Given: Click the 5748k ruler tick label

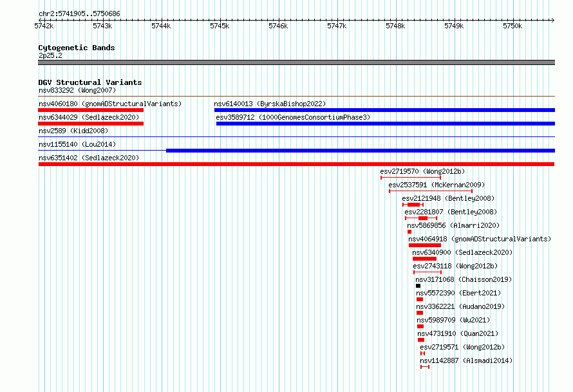Looking at the screenshot, I should click(395, 26).
